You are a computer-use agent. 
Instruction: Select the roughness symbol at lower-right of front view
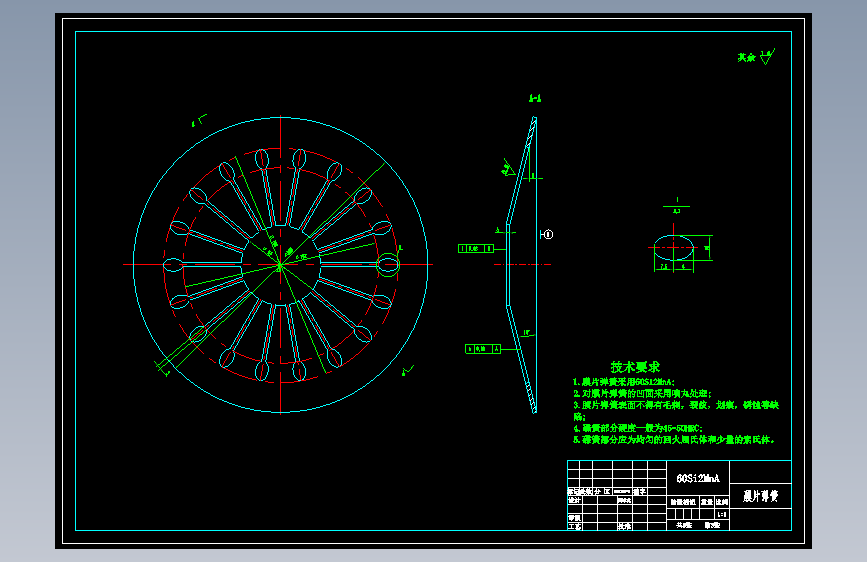click(x=408, y=371)
